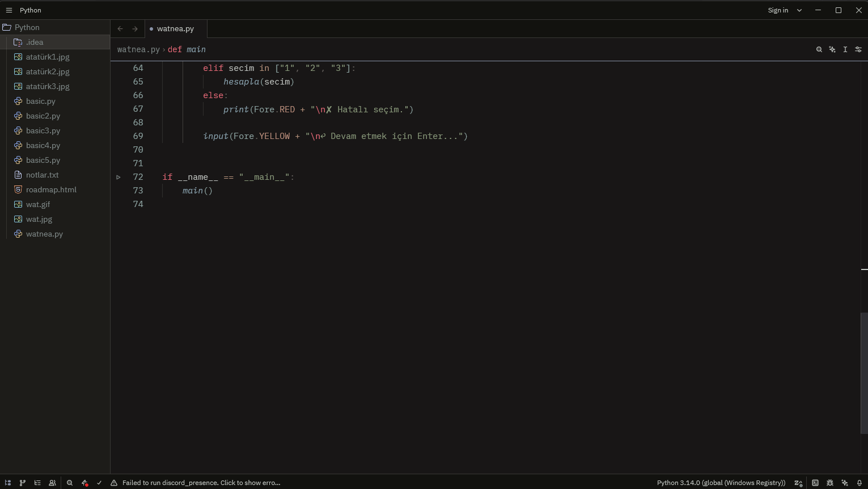Toggle the terminal panel icon
This screenshot has width=868, height=489.
pos(815,483)
